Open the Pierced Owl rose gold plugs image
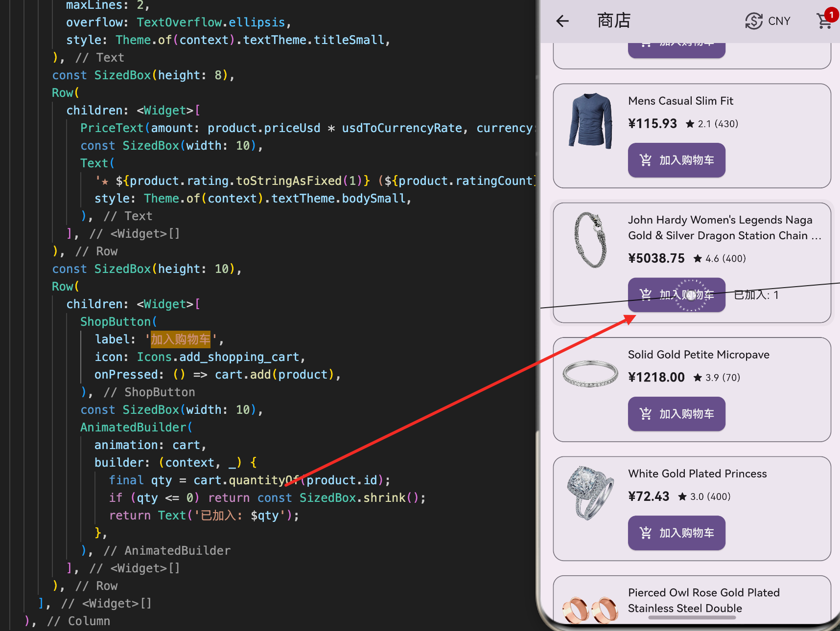840x631 pixels. point(590,610)
